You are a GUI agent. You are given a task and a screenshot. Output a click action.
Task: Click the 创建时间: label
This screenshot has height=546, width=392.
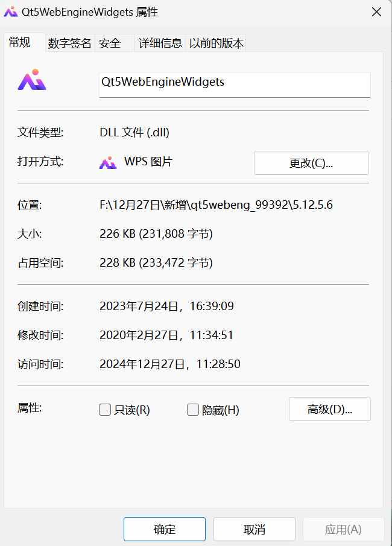40,306
